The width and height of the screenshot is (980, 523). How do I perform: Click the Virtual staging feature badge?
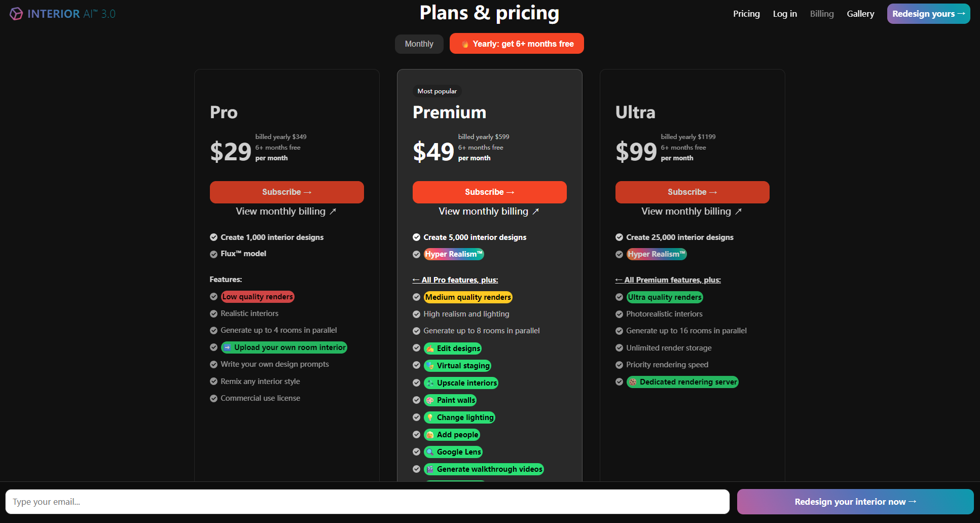457,366
